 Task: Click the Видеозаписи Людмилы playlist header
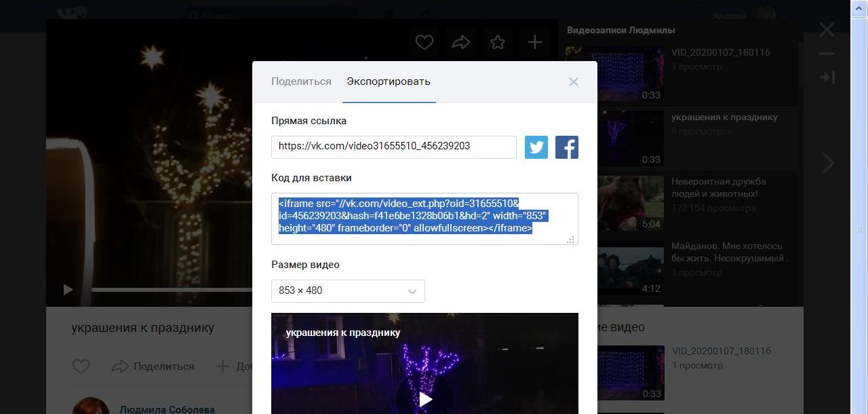[x=621, y=30]
